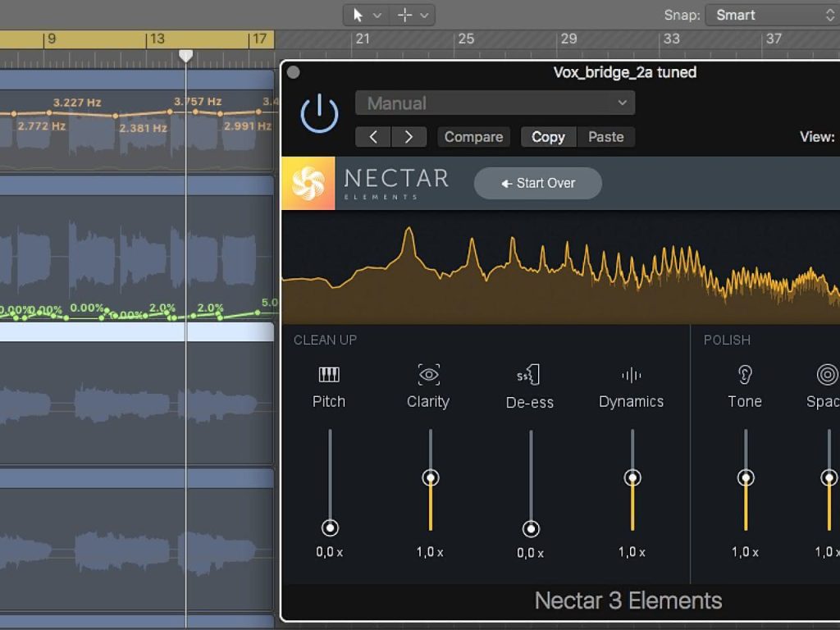
Task: Click the 3.227 Hz automation value
Action: [77, 103]
